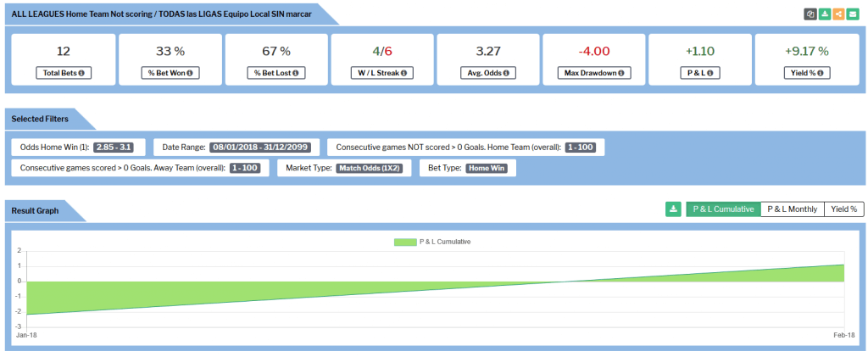Click the cumulative line's Feb-18 end point
Viewport: 868px width, 357px height.
pos(844,265)
